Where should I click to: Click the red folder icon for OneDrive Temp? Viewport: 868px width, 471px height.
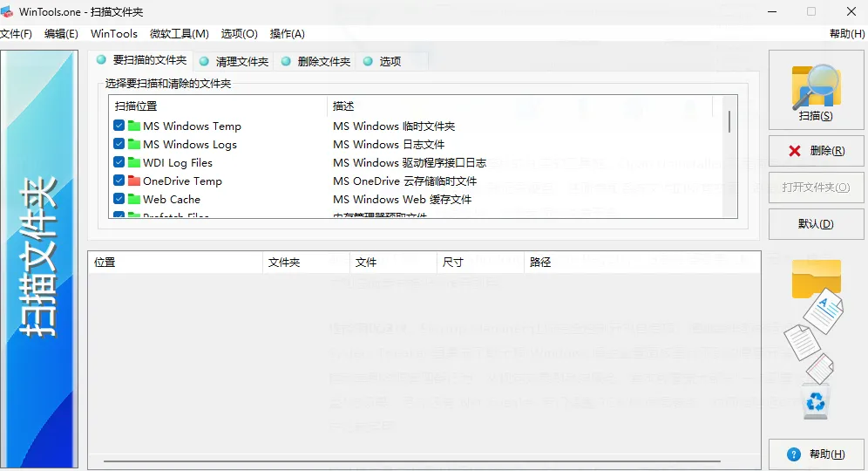(x=134, y=181)
